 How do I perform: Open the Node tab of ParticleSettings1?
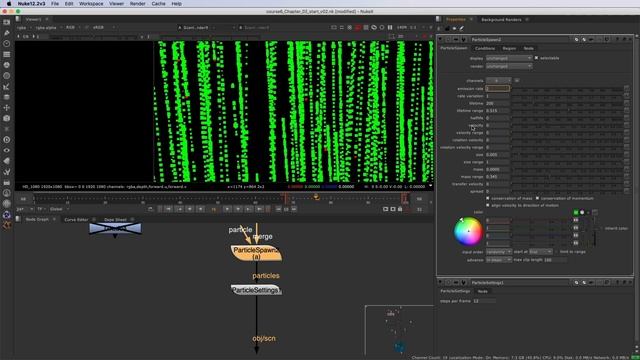click(482, 291)
